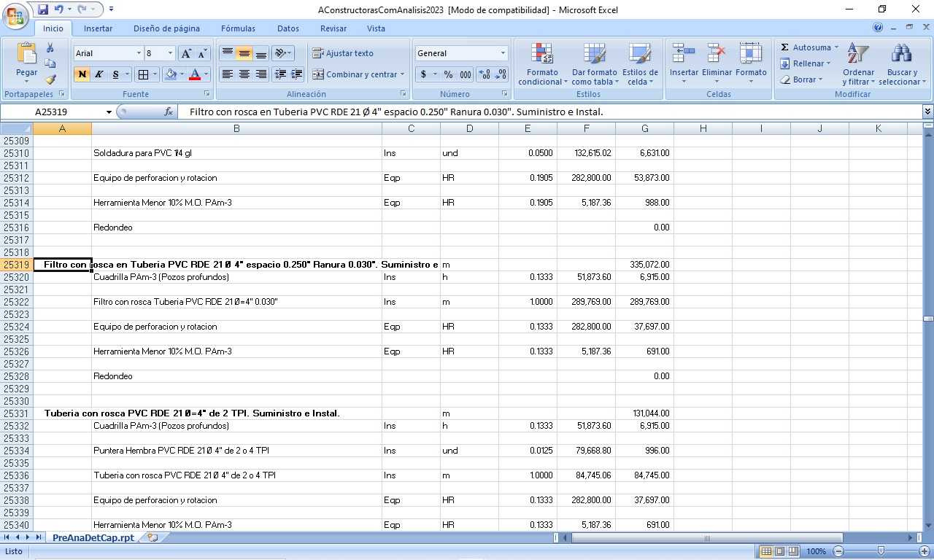
Task: Open Estilos de celda gallery
Action: point(640,64)
